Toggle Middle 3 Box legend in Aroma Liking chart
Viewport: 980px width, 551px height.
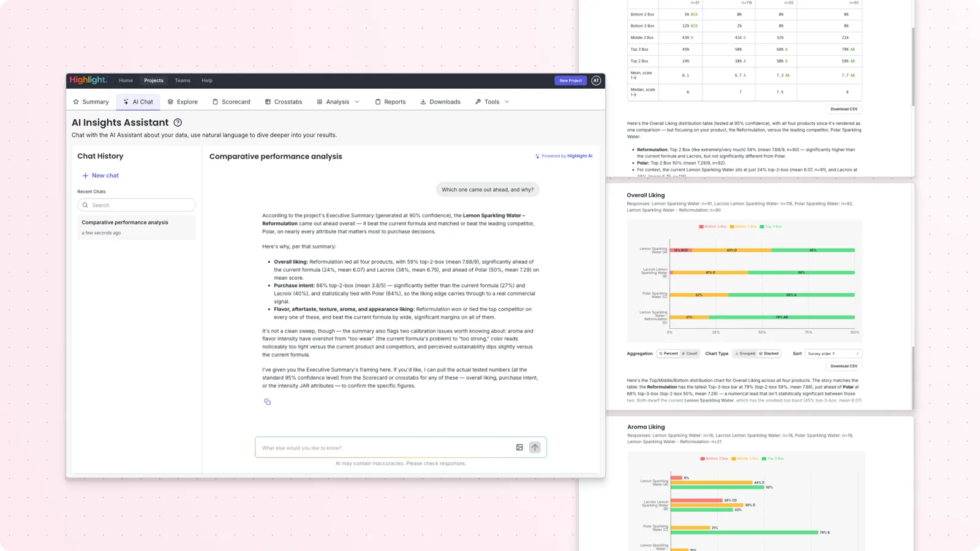tap(745, 459)
